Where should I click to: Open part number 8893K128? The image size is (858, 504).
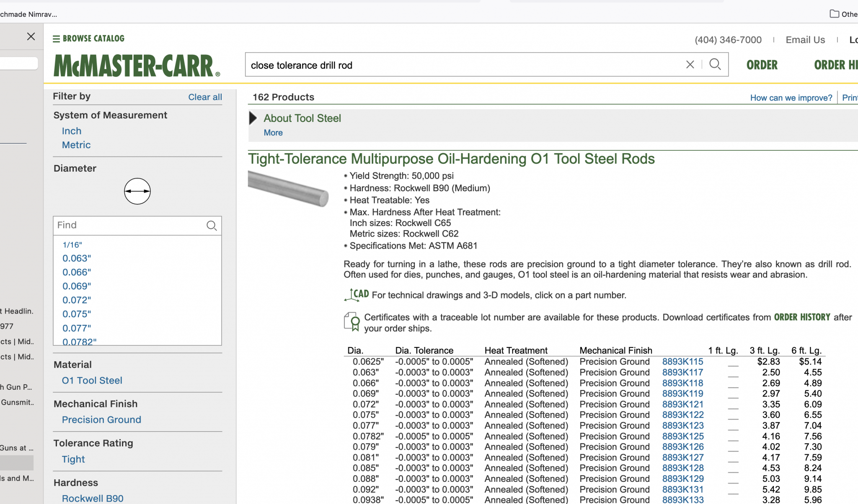click(x=682, y=468)
